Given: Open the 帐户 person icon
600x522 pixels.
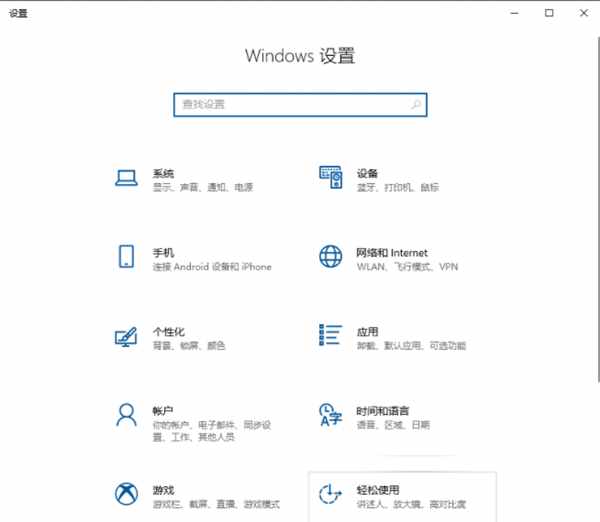Looking at the screenshot, I should click(126, 415).
